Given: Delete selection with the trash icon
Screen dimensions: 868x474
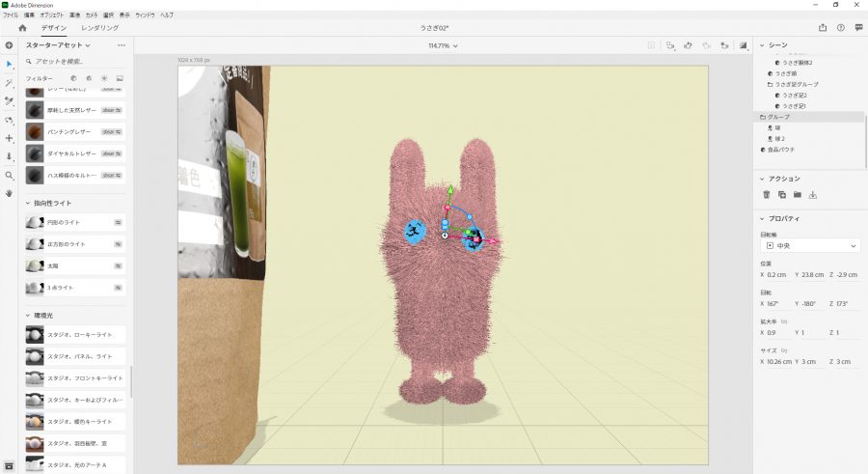Looking at the screenshot, I should [x=767, y=195].
